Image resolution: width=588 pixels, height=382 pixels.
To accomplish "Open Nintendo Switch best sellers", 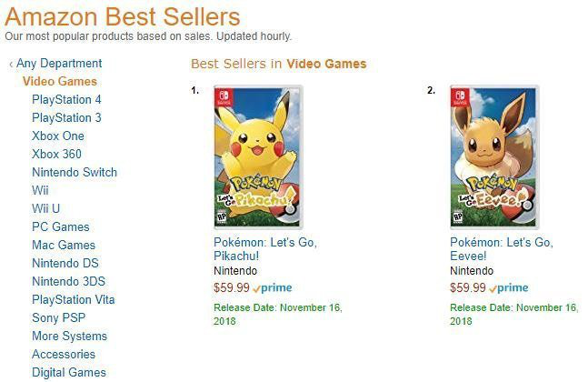I will [75, 172].
